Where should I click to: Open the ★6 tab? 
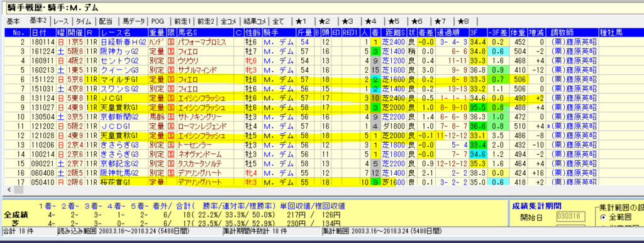pos(417,21)
